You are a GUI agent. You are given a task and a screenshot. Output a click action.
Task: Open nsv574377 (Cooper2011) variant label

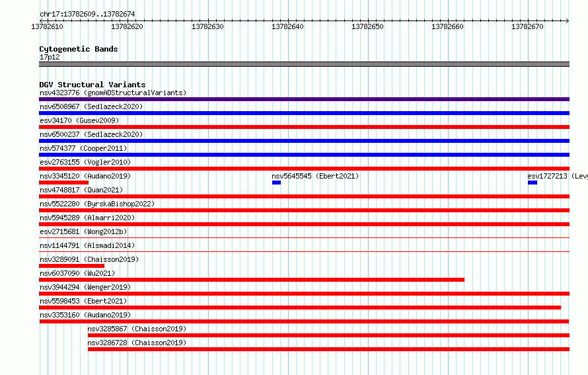tap(83, 148)
